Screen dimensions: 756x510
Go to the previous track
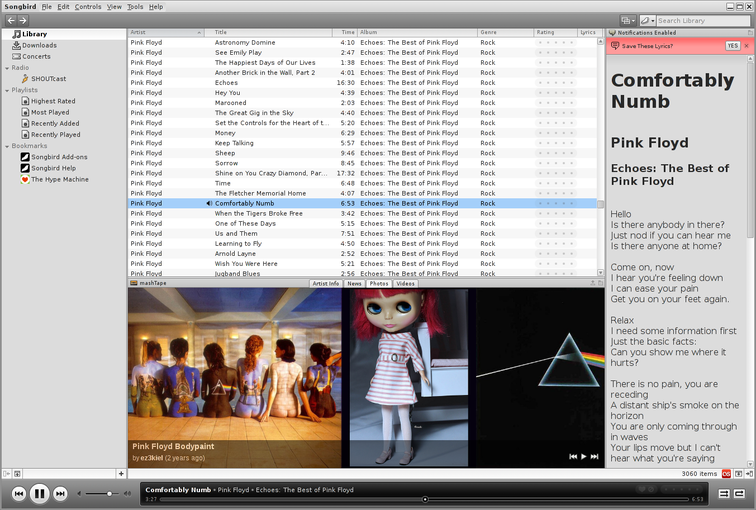tap(18, 493)
